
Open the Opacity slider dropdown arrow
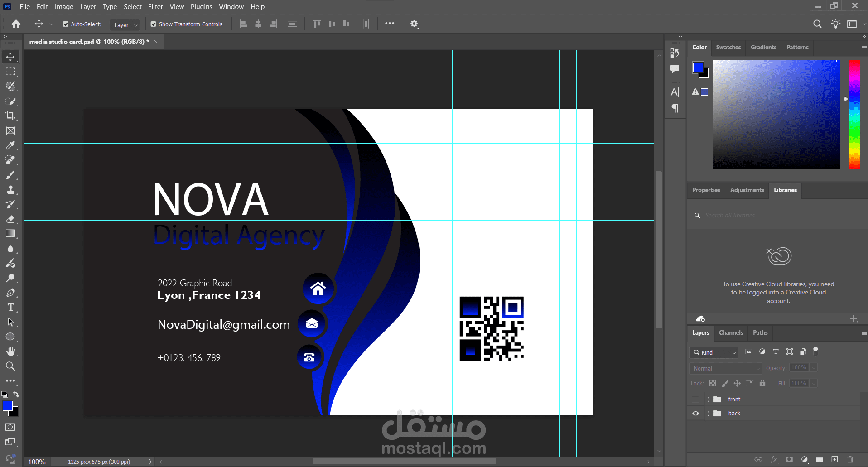pos(814,368)
